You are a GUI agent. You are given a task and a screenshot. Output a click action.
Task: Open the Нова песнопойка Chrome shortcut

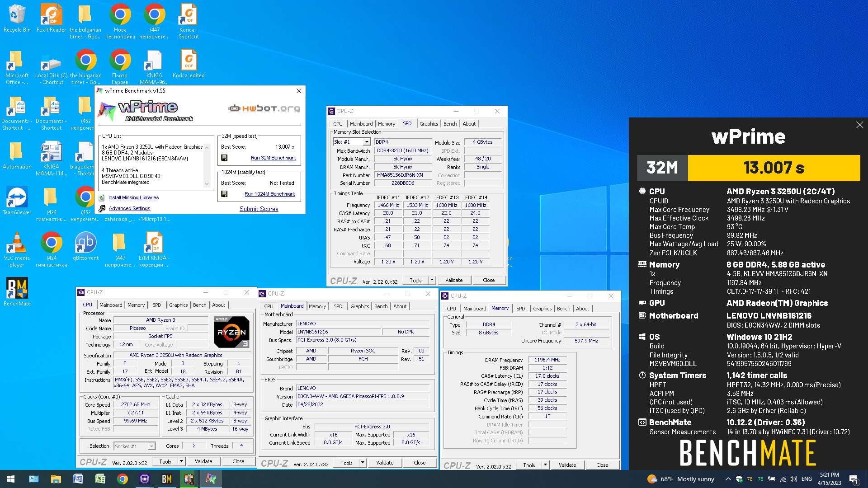click(x=120, y=21)
